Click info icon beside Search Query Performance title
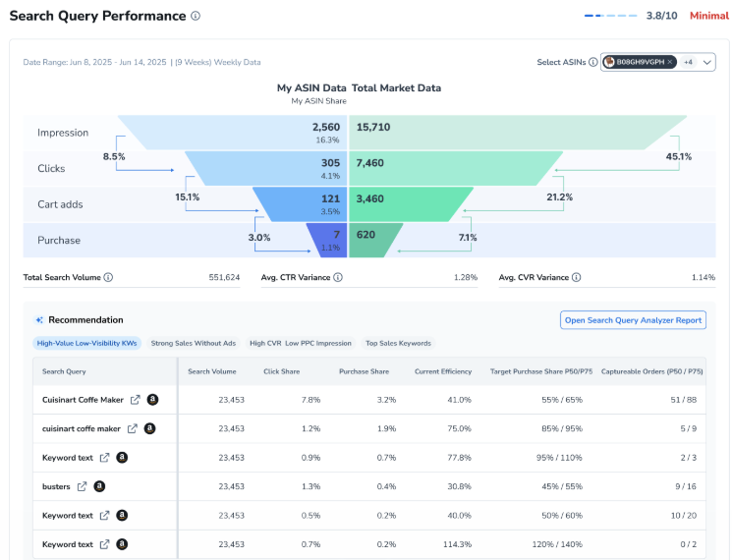 point(196,16)
